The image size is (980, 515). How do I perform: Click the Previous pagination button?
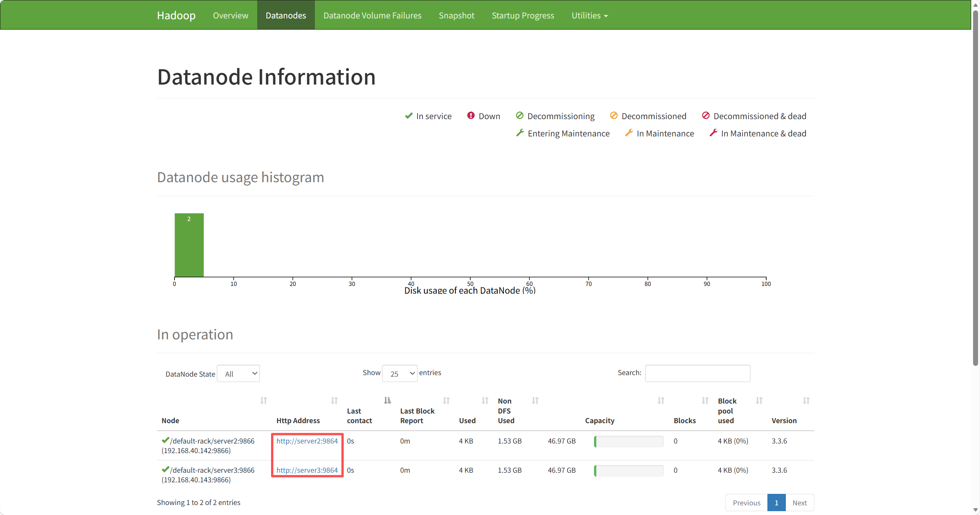(x=747, y=503)
